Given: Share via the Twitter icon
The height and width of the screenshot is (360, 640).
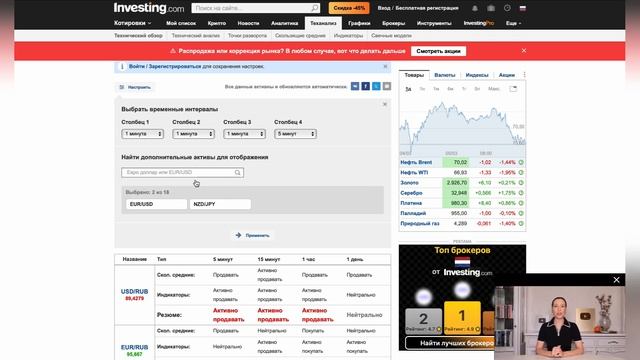Looking at the screenshot, I should pos(376,86).
